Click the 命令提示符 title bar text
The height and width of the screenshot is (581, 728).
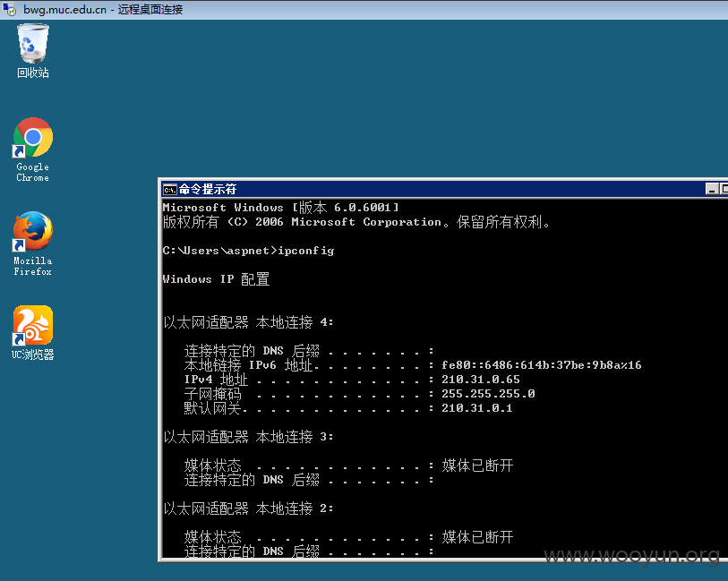pyautogui.click(x=208, y=189)
